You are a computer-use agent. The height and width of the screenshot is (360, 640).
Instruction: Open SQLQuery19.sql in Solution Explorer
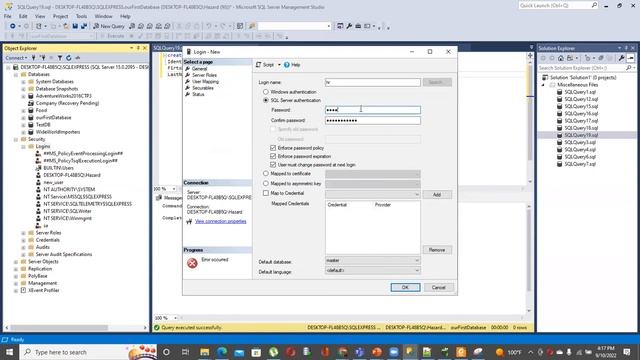(x=581, y=135)
